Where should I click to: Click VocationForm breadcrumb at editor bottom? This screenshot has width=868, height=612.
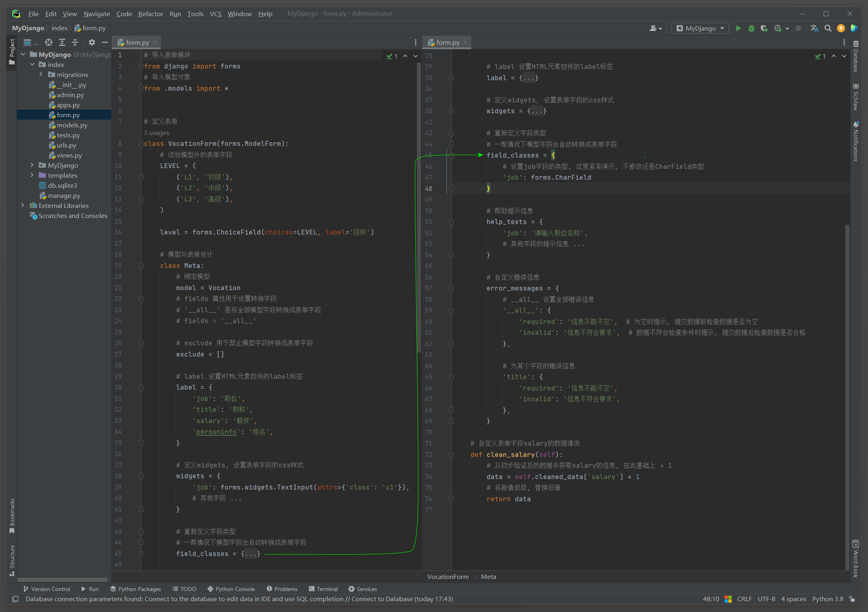[x=448, y=577]
